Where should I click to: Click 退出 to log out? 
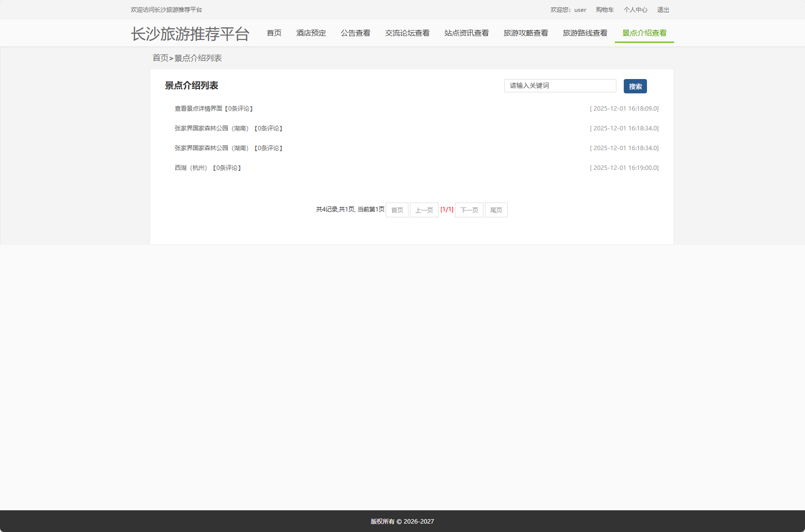click(x=663, y=9)
